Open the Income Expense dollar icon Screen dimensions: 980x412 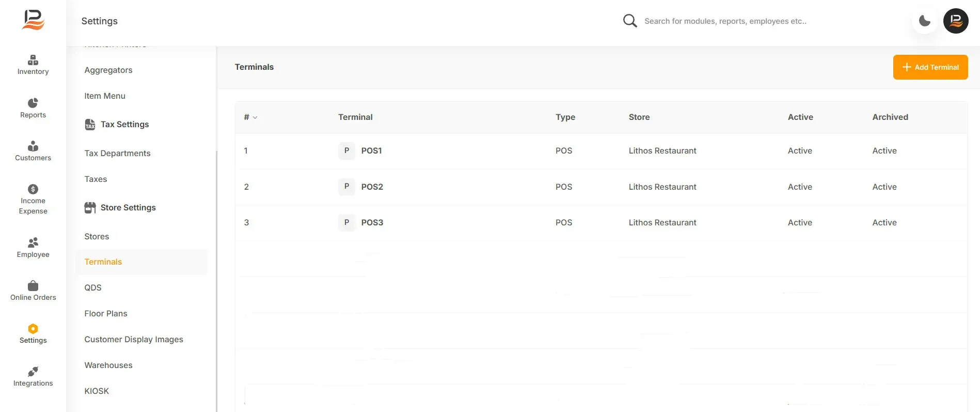click(x=33, y=189)
